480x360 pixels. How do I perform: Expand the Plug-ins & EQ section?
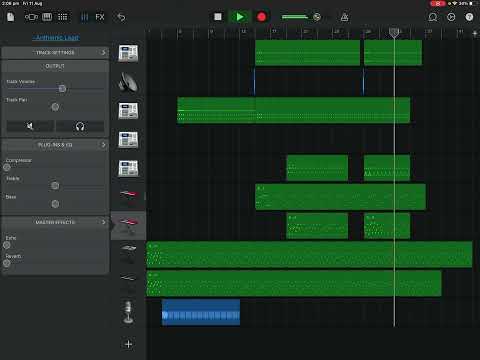coord(55,145)
